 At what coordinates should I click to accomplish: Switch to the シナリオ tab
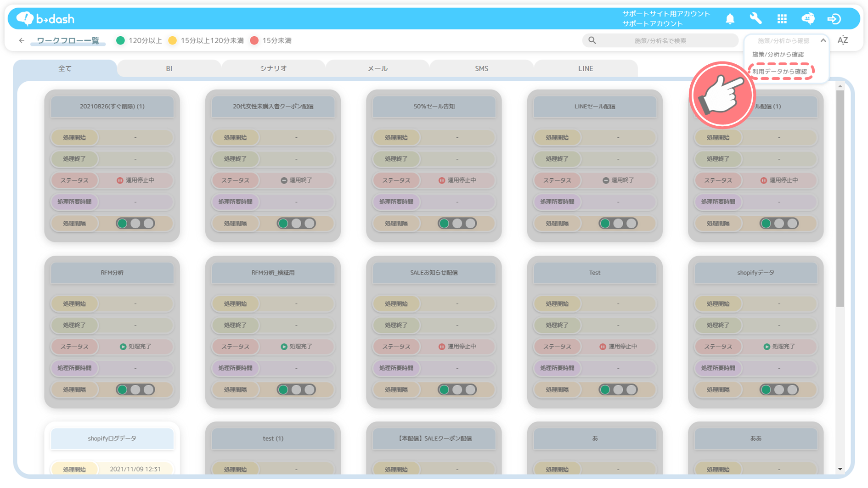click(273, 68)
